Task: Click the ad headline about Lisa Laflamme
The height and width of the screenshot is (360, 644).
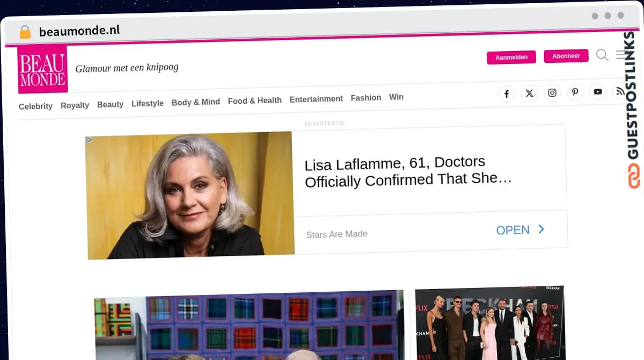Action: (x=408, y=171)
